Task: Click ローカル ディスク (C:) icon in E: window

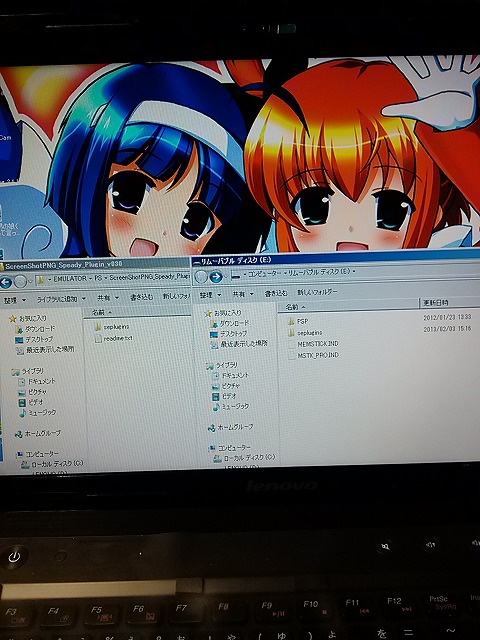Action: tap(218, 458)
